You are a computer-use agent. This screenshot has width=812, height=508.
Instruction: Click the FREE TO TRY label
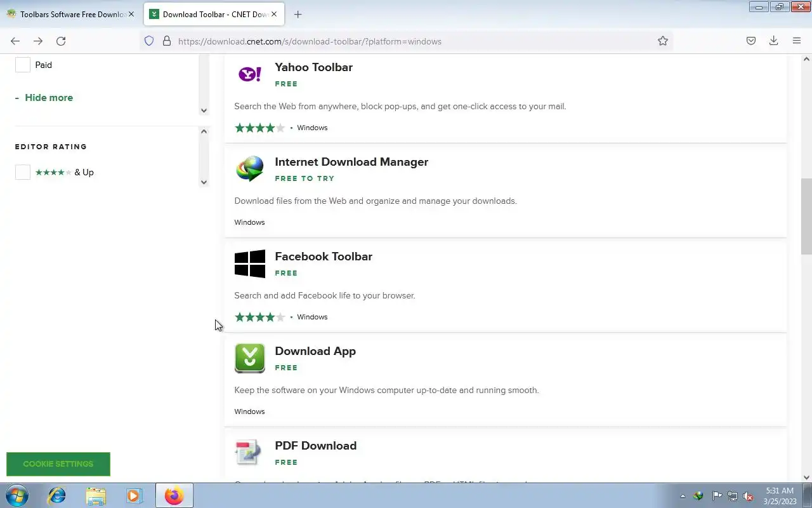coord(304,178)
